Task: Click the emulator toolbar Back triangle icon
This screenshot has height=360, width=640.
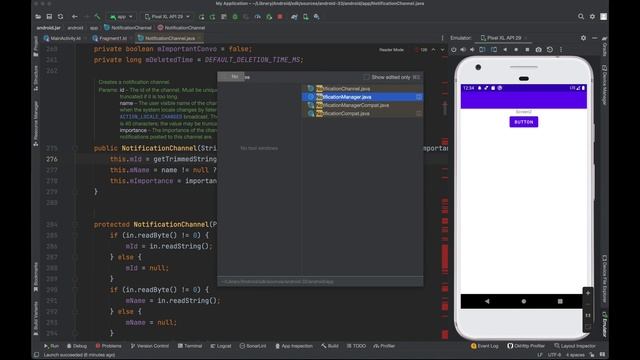Action: (505, 49)
